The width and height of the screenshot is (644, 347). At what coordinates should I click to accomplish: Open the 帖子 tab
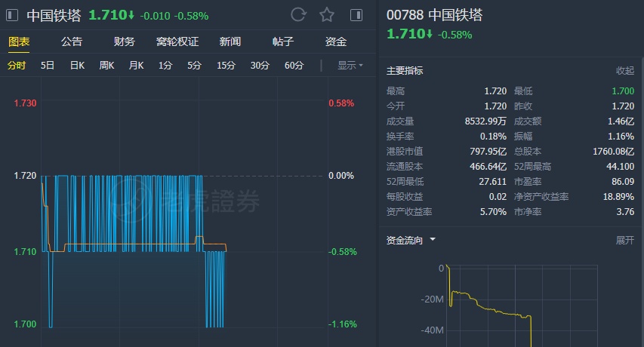pyautogui.click(x=283, y=42)
